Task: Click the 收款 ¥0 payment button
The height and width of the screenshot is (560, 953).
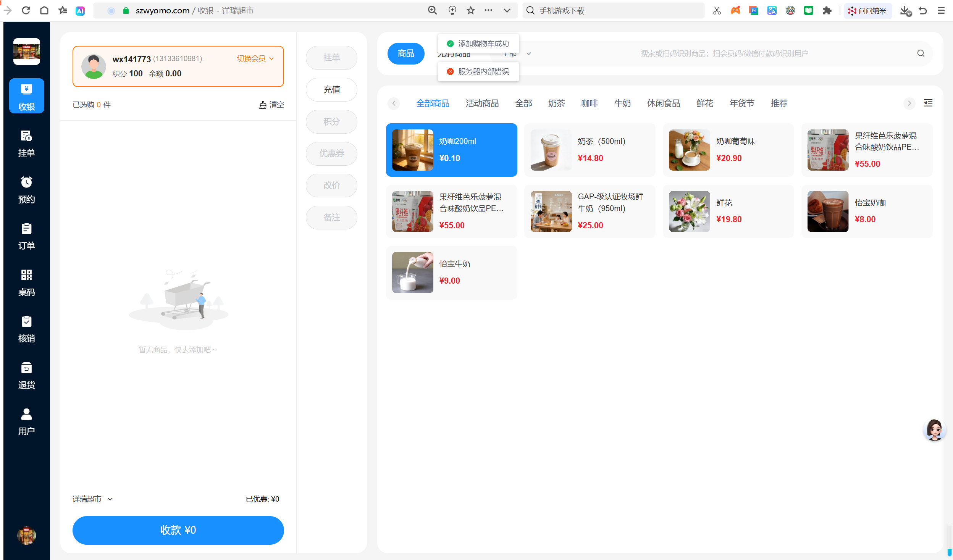Action: [x=178, y=530]
